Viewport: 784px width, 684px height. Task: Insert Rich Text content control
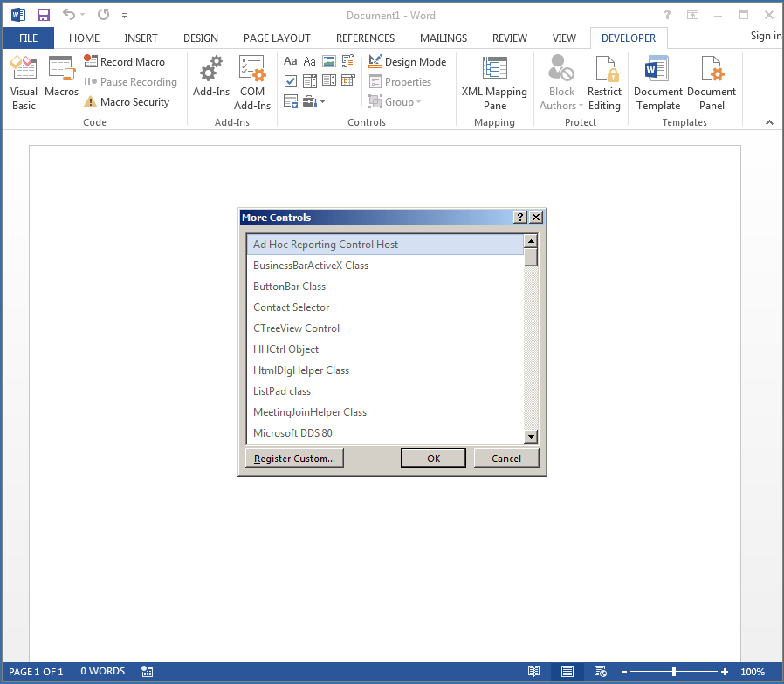tap(291, 61)
